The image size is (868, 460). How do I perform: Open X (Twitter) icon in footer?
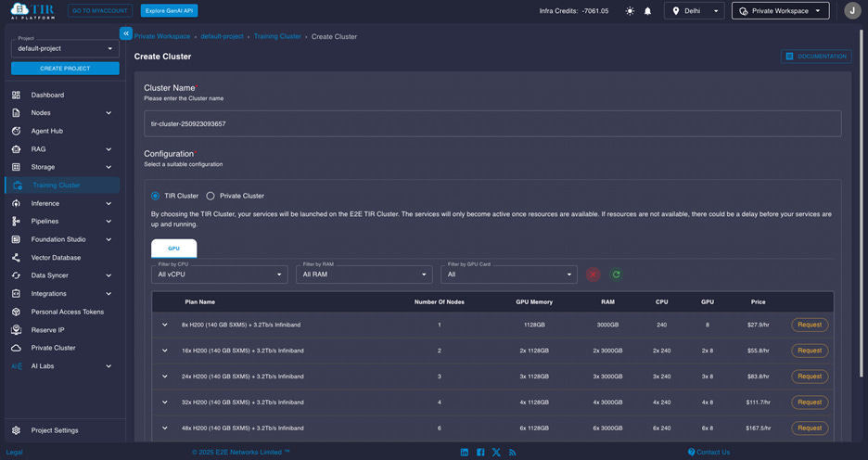click(x=496, y=453)
